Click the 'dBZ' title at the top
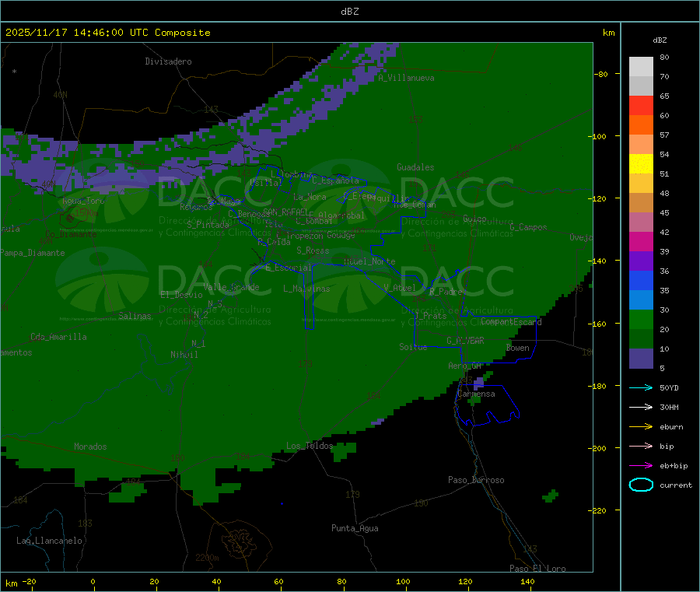Image resolution: width=700 pixels, height=592 pixels. 349,12
